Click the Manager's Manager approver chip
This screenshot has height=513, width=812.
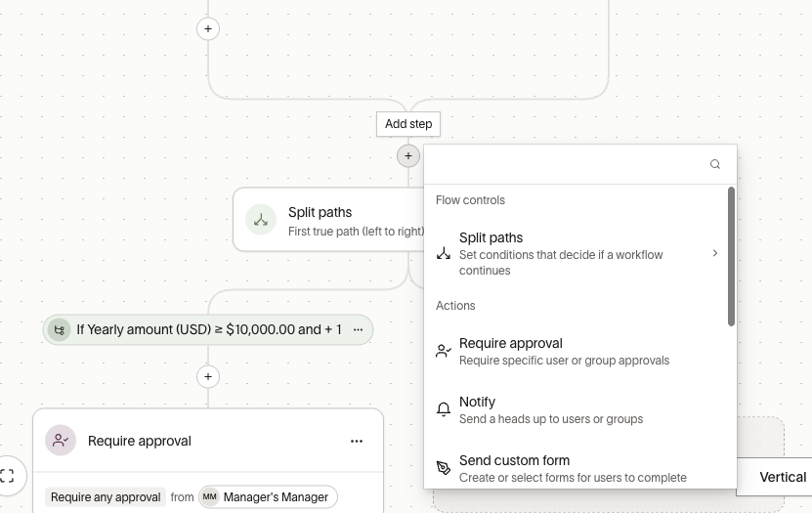tap(269, 497)
